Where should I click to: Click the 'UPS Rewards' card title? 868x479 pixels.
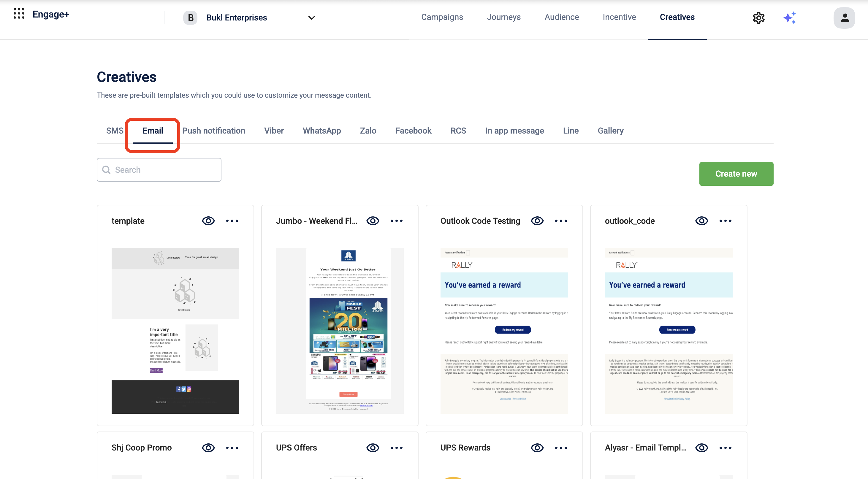click(465, 448)
